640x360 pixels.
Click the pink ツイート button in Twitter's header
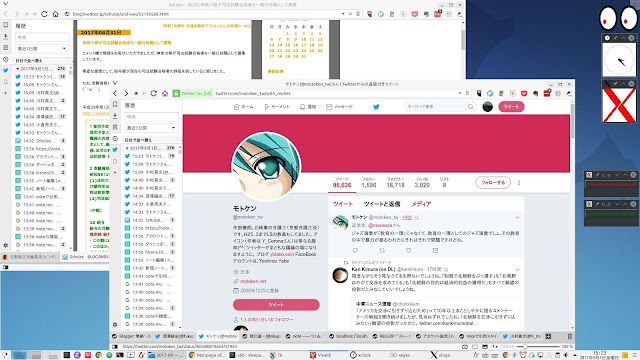coord(511,107)
